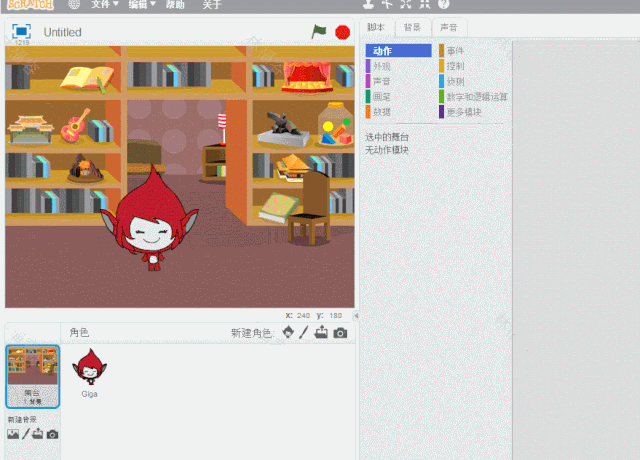Choose new backdrop from library
The height and width of the screenshot is (460, 640).
[13, 434]
